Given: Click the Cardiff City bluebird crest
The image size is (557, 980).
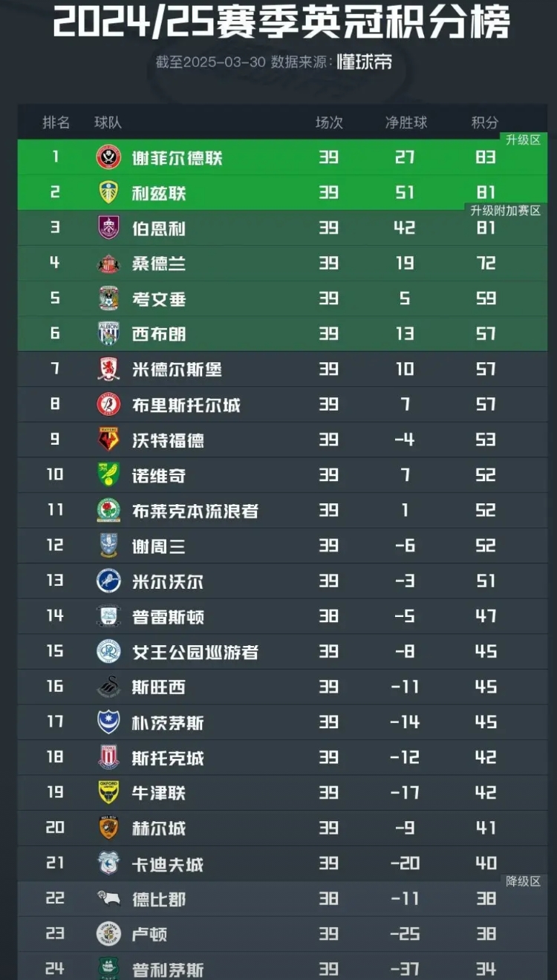Looking at the screenshot, I should tap(108, 863).
